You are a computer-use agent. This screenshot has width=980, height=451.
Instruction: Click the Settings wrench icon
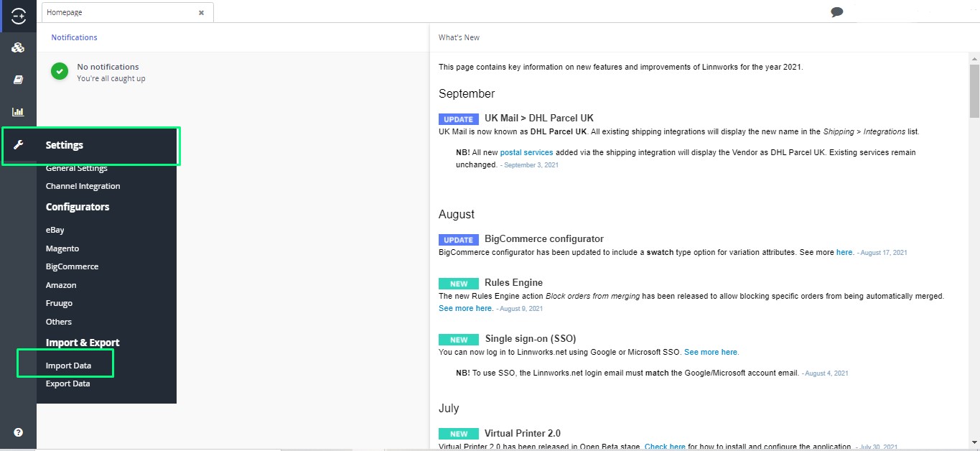[x=19, y=145]
